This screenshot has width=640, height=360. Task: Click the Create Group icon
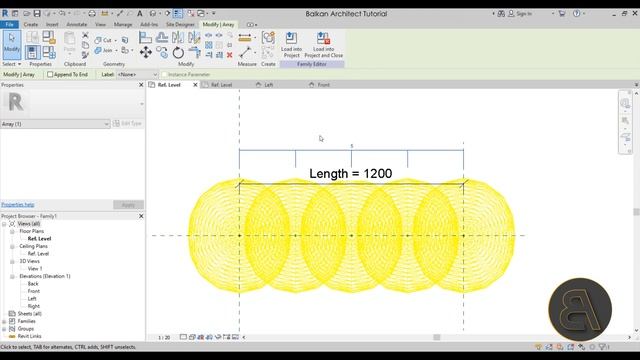pos(268,38)
